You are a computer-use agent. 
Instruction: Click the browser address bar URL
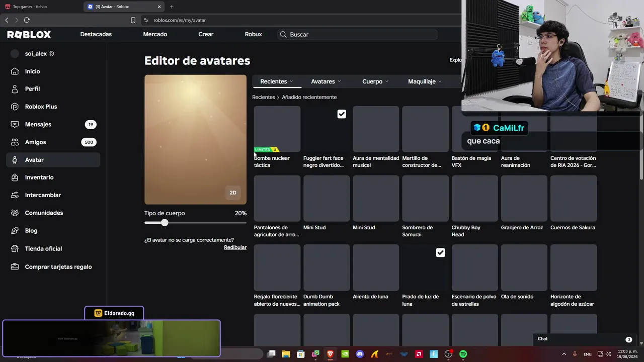(180, 20)
